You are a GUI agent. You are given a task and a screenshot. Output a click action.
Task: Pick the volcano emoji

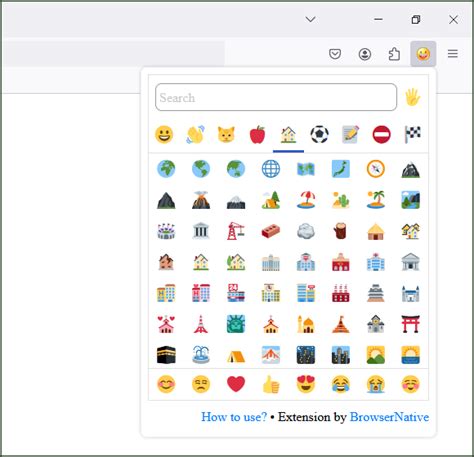(201, 200)
